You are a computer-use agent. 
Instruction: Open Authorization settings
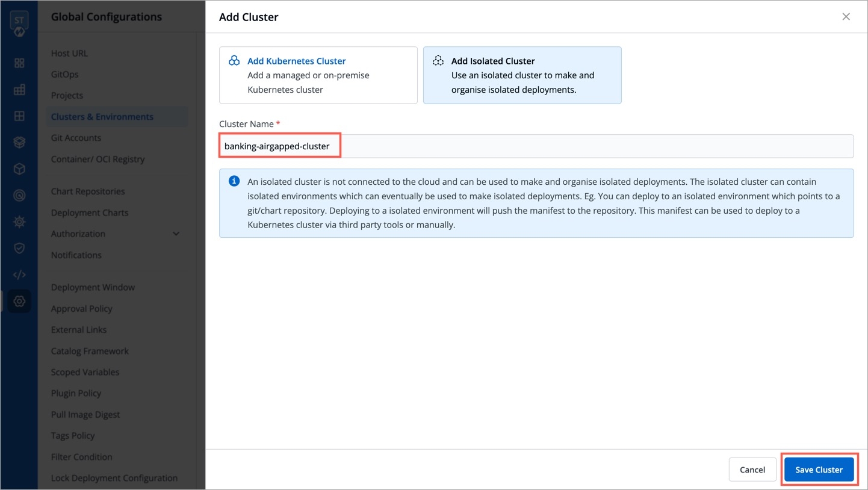78,234
